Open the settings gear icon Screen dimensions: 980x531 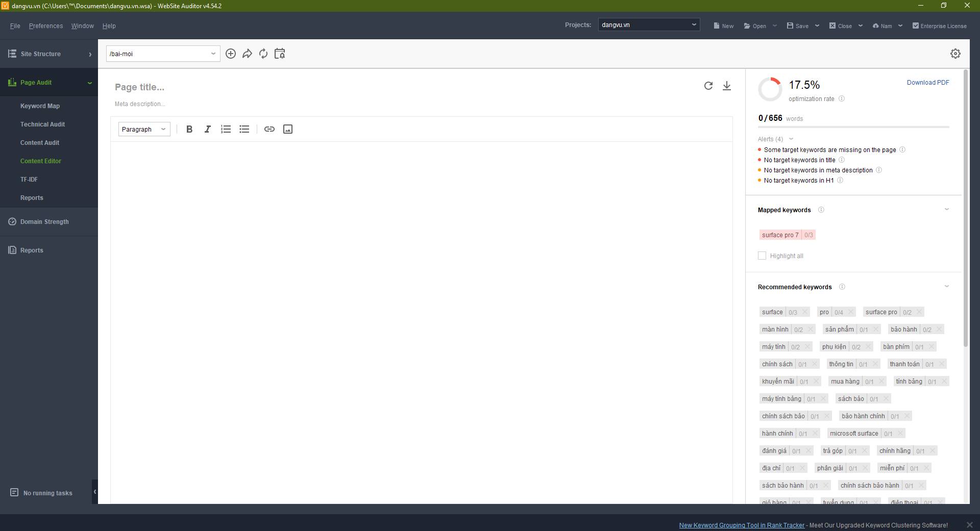955,54
